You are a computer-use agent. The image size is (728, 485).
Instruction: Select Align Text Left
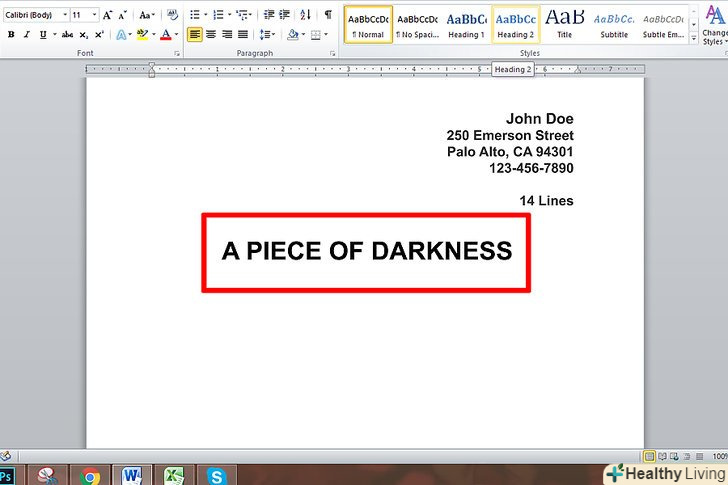[195, 34]
